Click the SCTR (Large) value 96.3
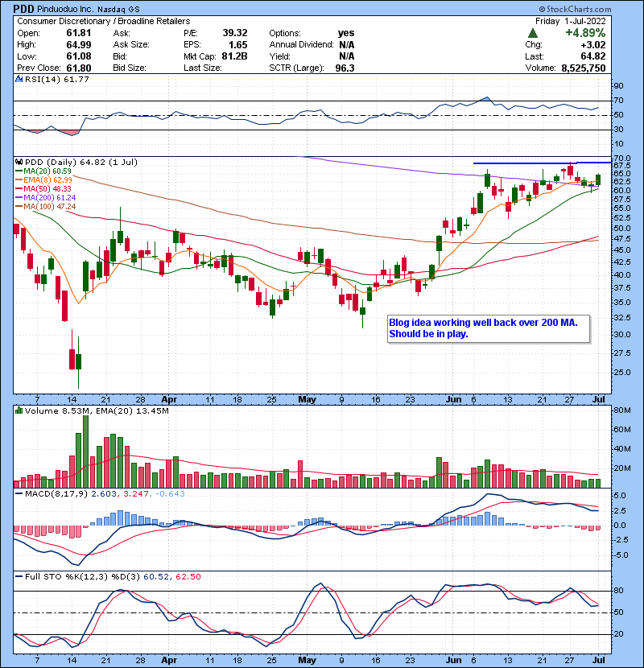Screen dimensions: 644x668 [345, 68]
